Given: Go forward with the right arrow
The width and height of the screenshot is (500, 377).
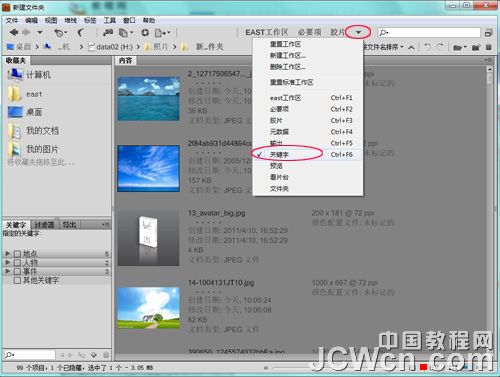Looking at the screenshot, I should [26, 32].
